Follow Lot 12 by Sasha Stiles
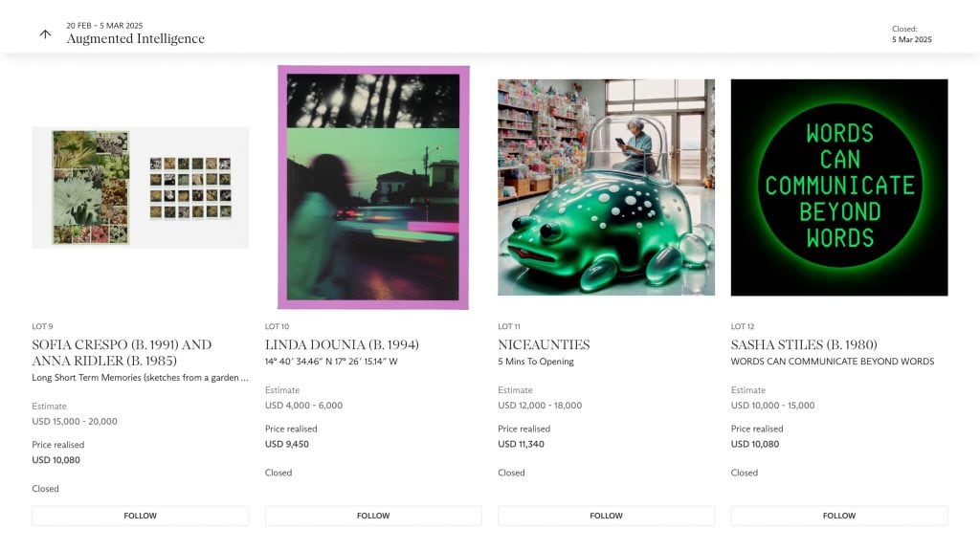The height and width of the screenshot is (551, 980). (x=839, y=516)
